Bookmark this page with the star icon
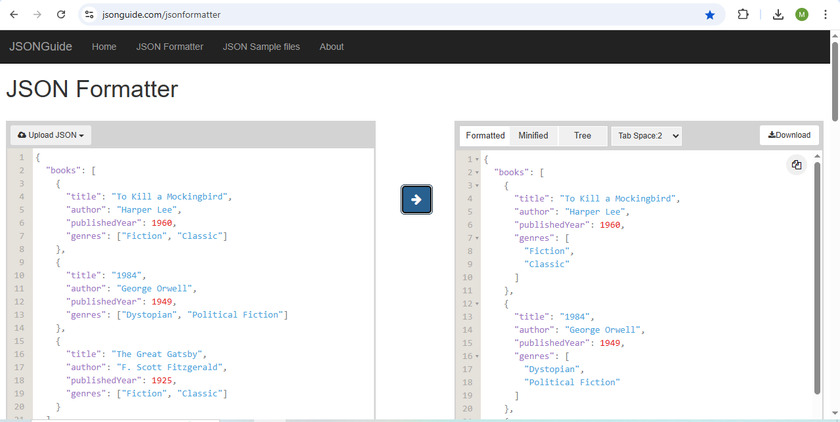 pyautogui.click(x=710, y=15)
